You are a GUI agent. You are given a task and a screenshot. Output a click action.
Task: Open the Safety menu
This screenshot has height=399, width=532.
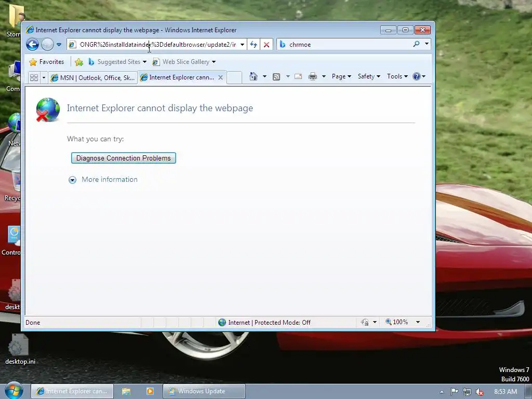[369, 76]
